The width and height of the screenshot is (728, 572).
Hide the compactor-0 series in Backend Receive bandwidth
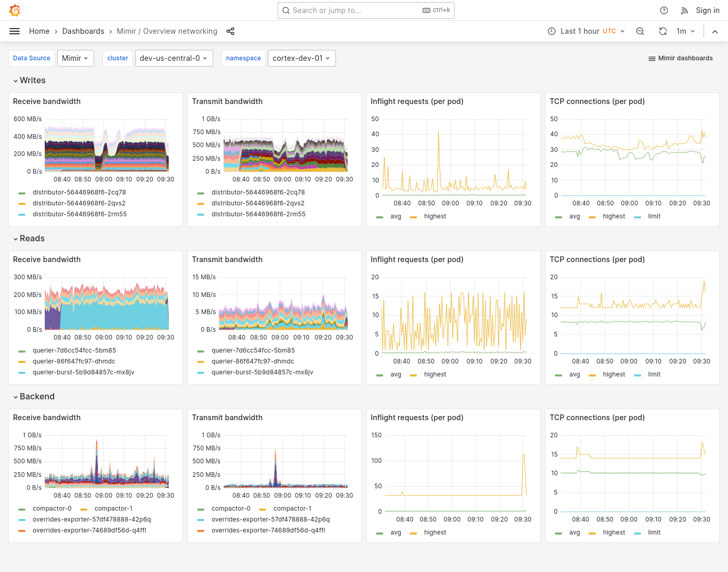52,509
